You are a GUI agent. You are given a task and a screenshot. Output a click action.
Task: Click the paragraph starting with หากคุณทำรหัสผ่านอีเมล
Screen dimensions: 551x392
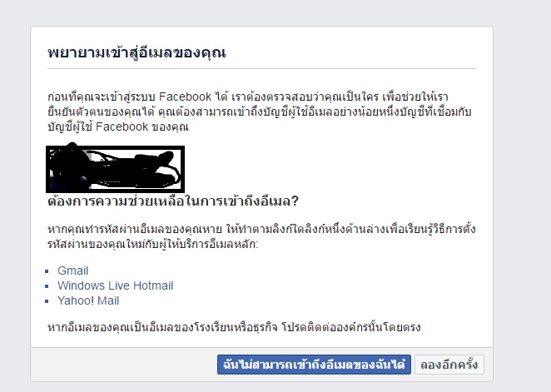click(x=261, y=236)
